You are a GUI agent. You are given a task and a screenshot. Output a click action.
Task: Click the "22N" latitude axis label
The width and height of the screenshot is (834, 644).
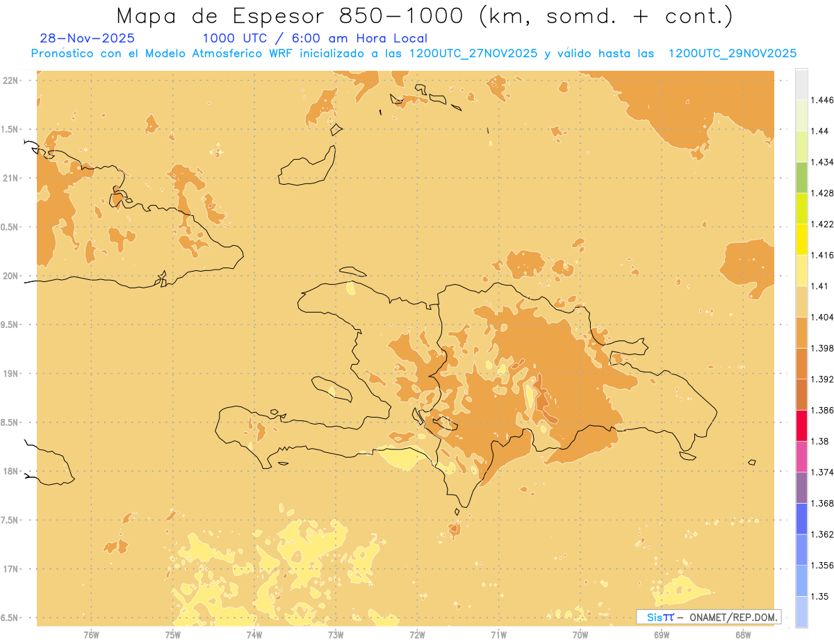10,80
